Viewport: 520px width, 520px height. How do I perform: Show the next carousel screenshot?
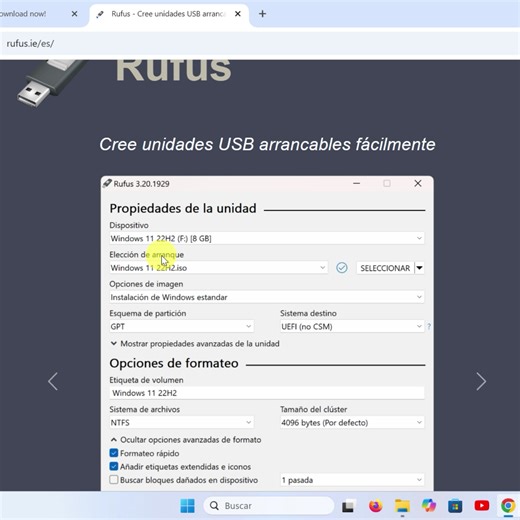481,381
